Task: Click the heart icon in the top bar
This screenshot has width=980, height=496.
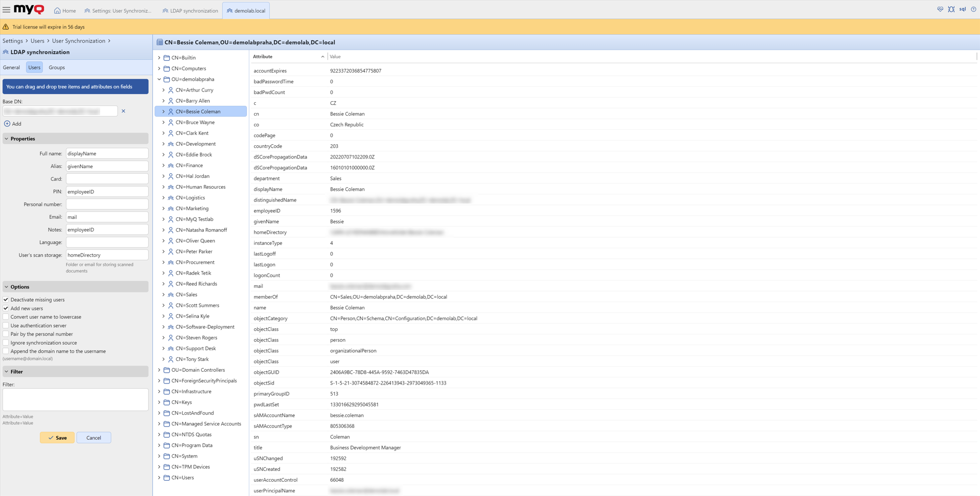Action: (x=940, y=9)
